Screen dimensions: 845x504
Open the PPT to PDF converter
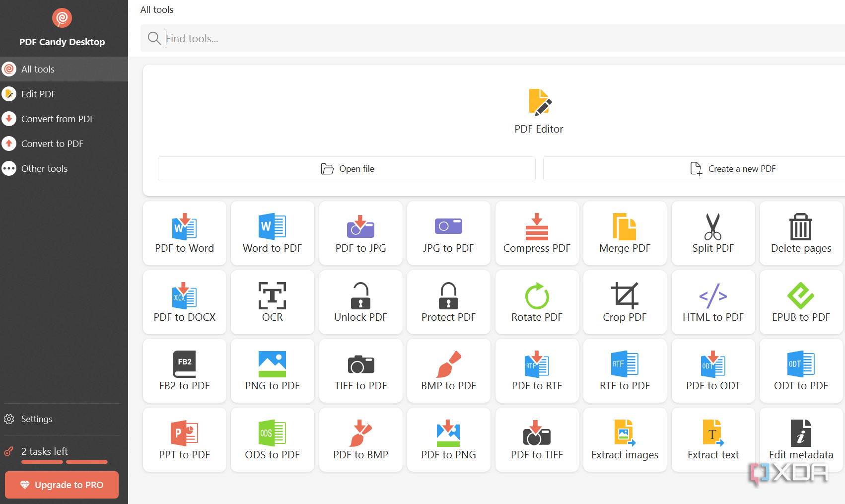184,439
